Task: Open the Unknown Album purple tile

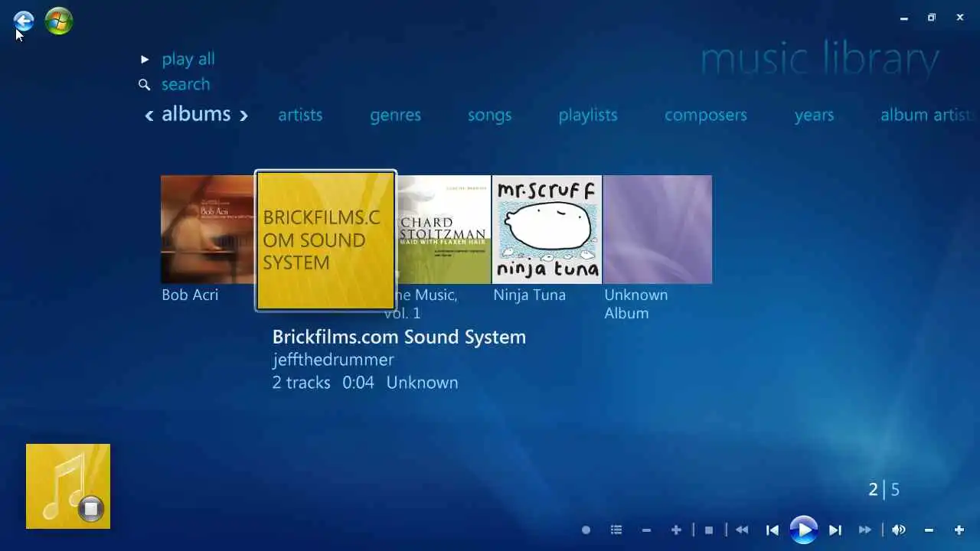Action: (658, 230)
